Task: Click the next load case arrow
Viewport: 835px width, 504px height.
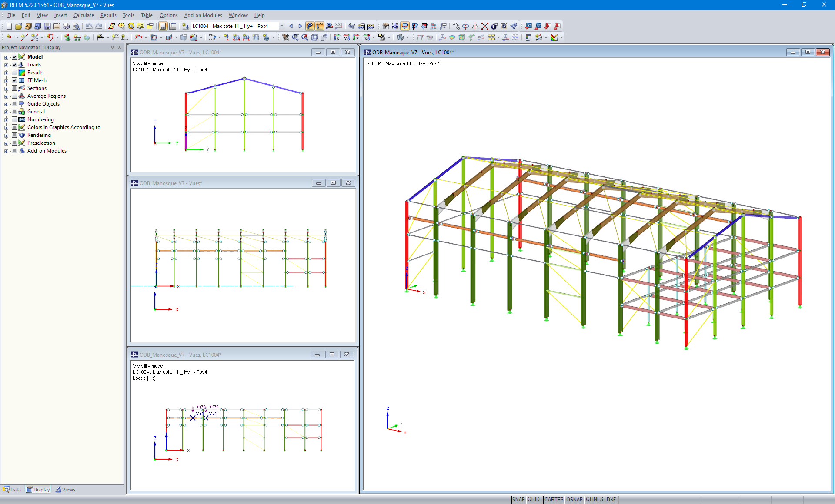Action: [x=300, y=26]
